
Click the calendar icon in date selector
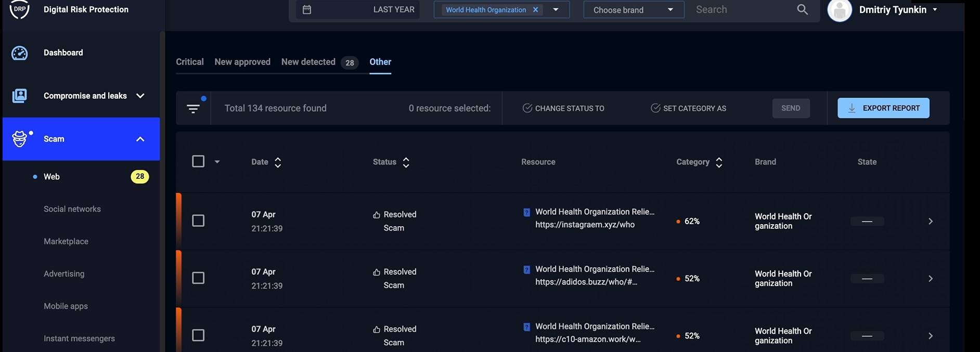pos(307,10)
